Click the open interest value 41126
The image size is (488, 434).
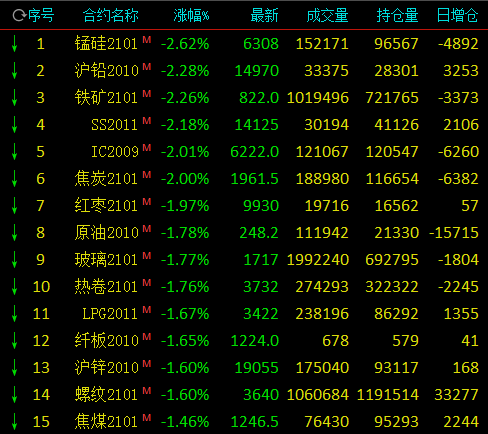tap(396, 125)
